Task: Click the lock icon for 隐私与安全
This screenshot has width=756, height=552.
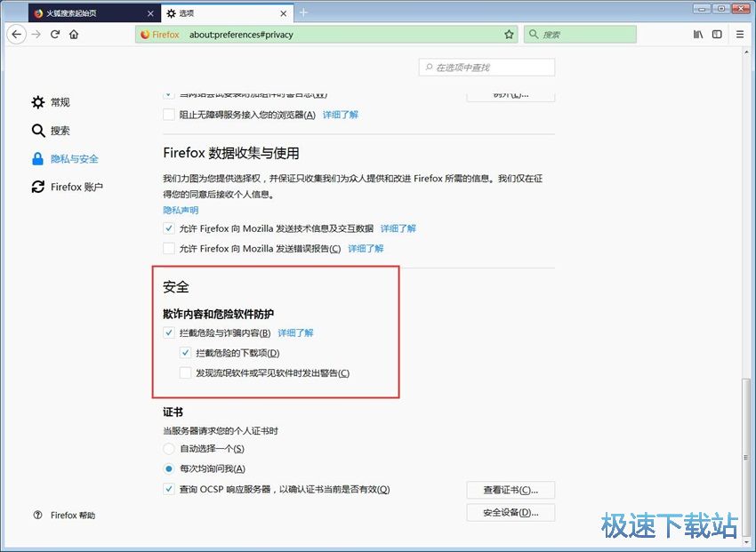Action: pos(37,158)
